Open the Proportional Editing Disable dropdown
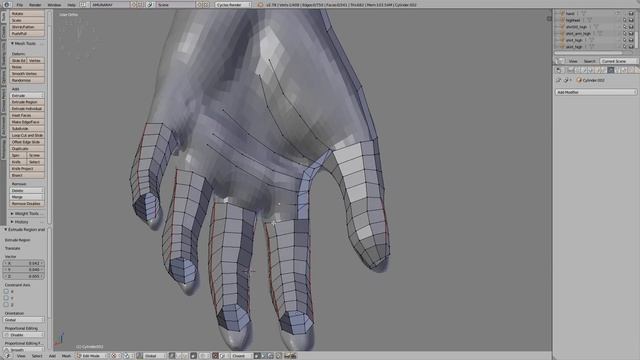The image size is (640, 360). [x=24, y=335]
